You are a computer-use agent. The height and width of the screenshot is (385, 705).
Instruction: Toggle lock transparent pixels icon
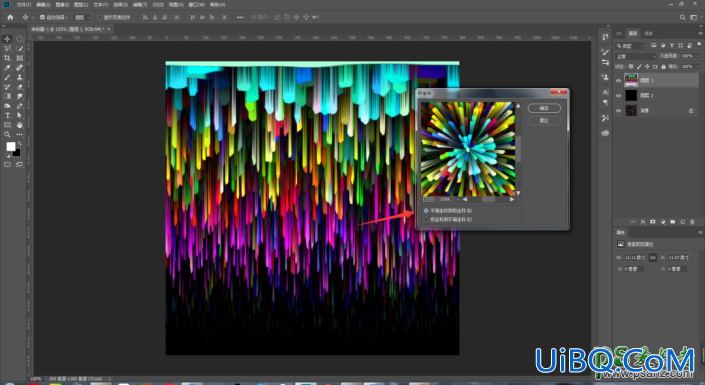coord(630,67)
